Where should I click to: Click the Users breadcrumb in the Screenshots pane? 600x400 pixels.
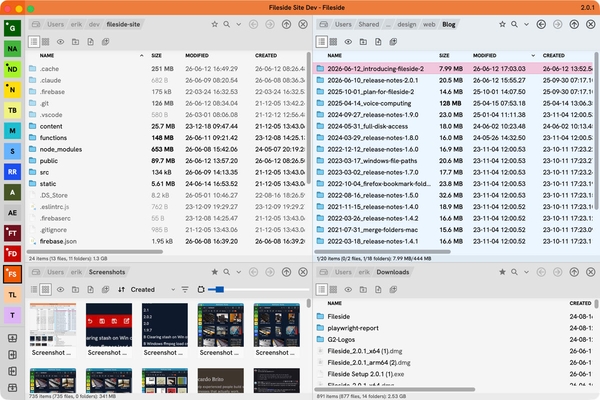55,272
